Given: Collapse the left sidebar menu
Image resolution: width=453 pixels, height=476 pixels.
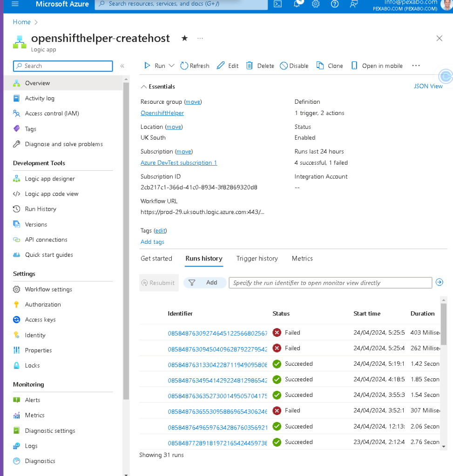Looking at the screenshot, I should [x=122, y=66].
